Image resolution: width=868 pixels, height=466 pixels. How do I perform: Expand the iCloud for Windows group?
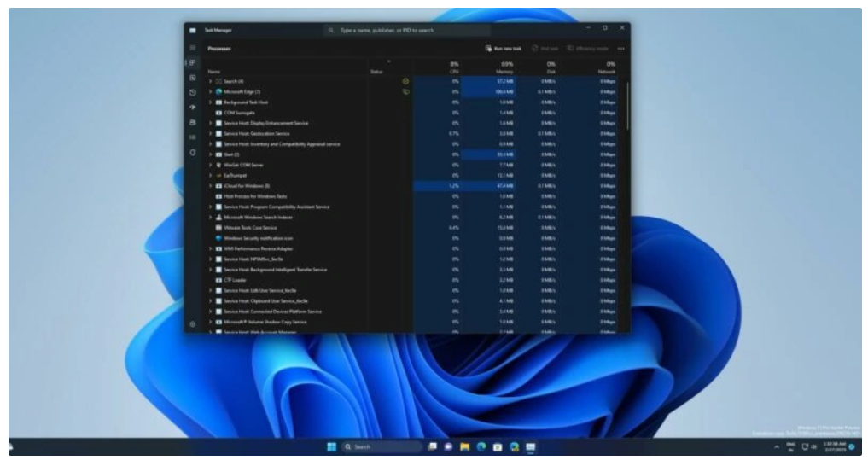click(210, 186)
